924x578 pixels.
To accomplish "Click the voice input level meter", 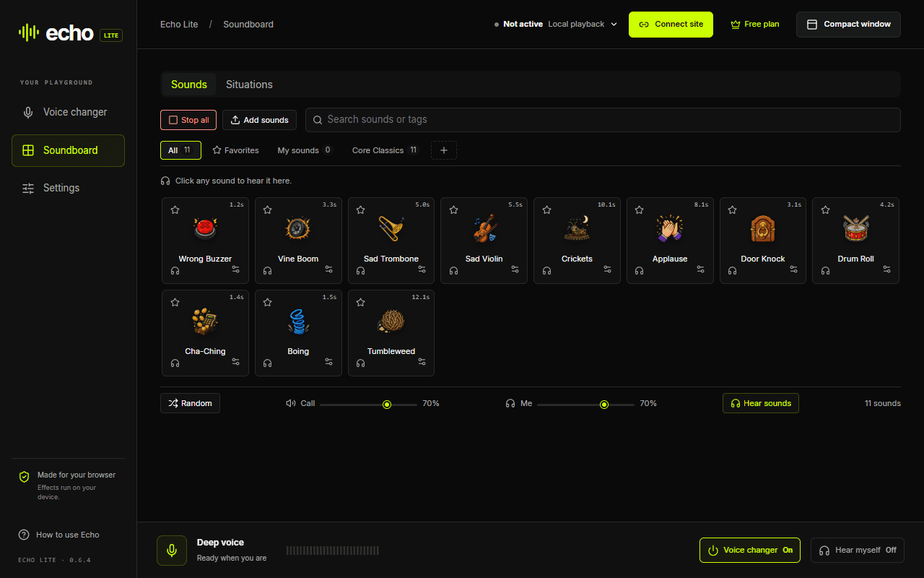I will [333, 551].
